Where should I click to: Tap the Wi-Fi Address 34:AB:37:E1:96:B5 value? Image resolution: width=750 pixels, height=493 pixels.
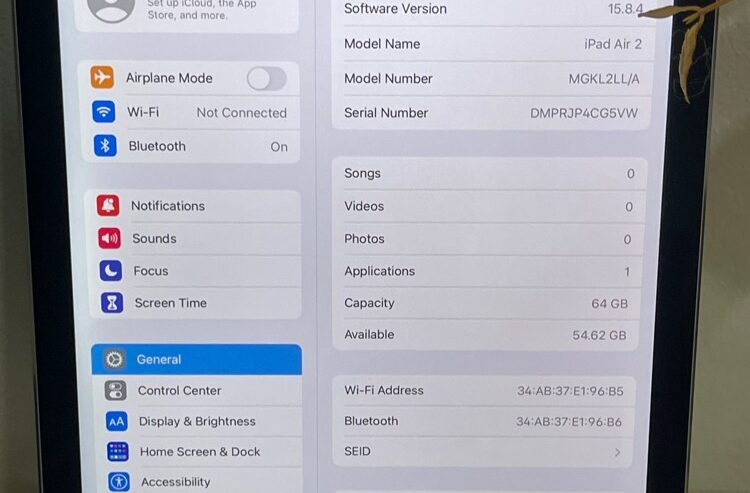click(x=570, y=391)
